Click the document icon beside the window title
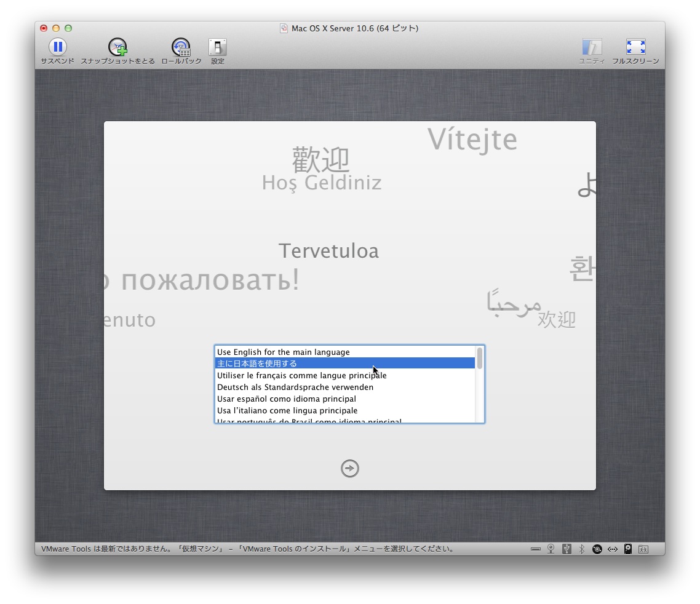This screenshot has width=700, height=604. pyautogui.click(x=284, y=28)
